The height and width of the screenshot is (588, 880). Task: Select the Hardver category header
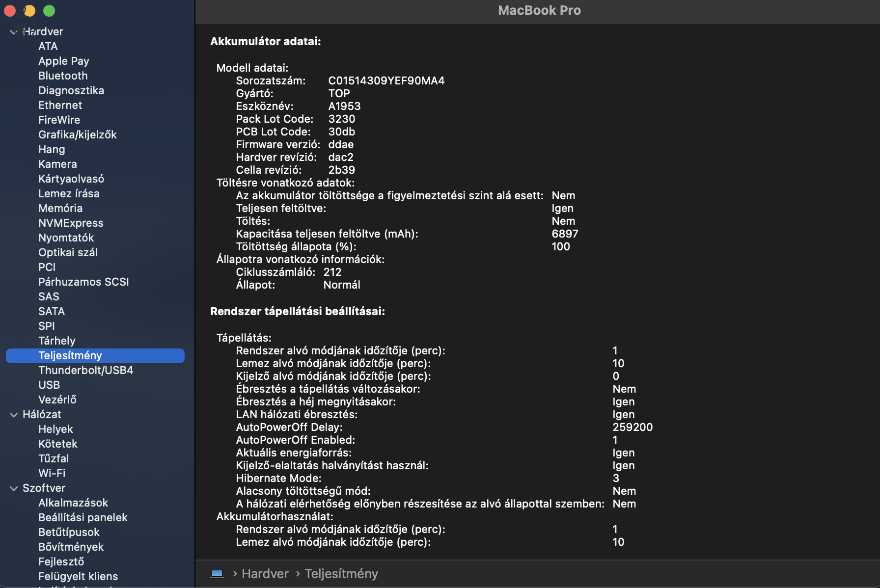pos(43,31)
